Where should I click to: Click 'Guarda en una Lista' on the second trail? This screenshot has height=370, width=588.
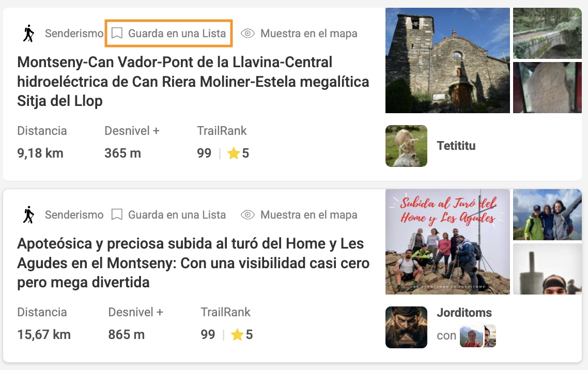(177, 215)
